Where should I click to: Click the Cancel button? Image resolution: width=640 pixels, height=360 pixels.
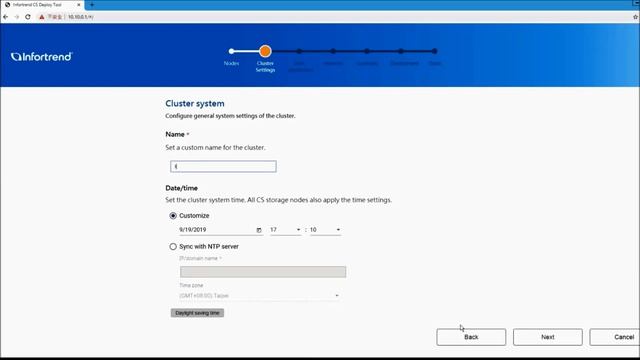coord(615,337)
